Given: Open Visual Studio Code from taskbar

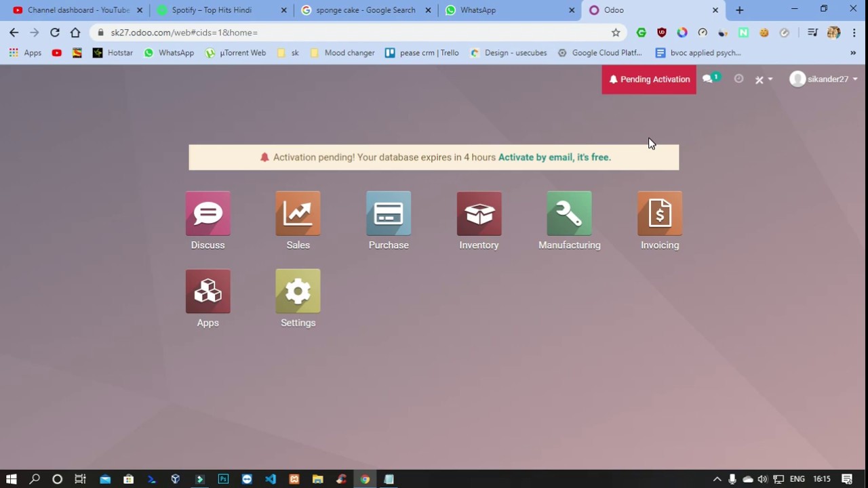Looking at the screenshot, I should point(271,479).
